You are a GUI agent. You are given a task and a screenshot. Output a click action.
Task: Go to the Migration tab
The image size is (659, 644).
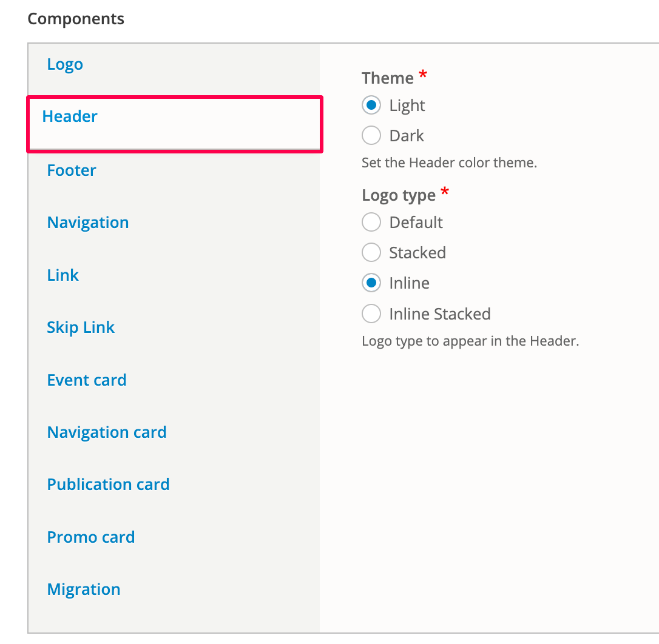[x=84, y=589]
